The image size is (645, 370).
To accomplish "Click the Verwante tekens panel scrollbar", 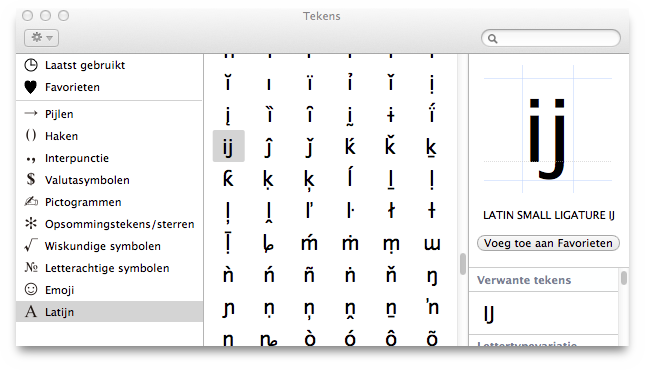I will pos(624,278).
